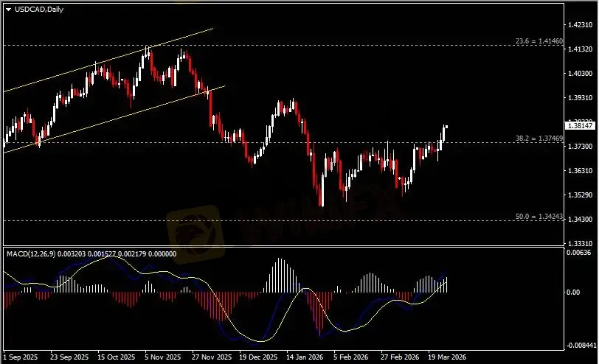Click the 5 Nov 2025 date label
Viewport: 599px width, 364px height.
point(163,357)
